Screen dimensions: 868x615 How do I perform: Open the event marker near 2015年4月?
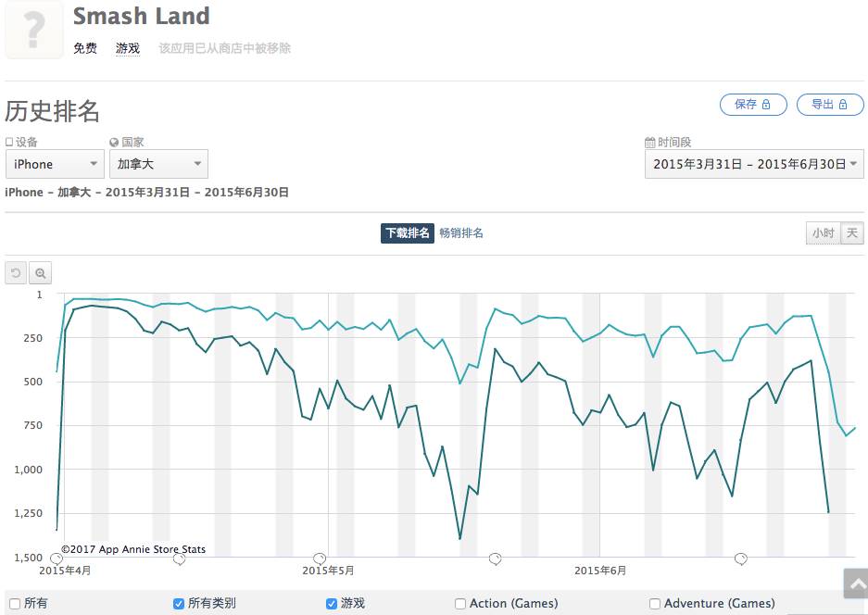click(57, 559)
